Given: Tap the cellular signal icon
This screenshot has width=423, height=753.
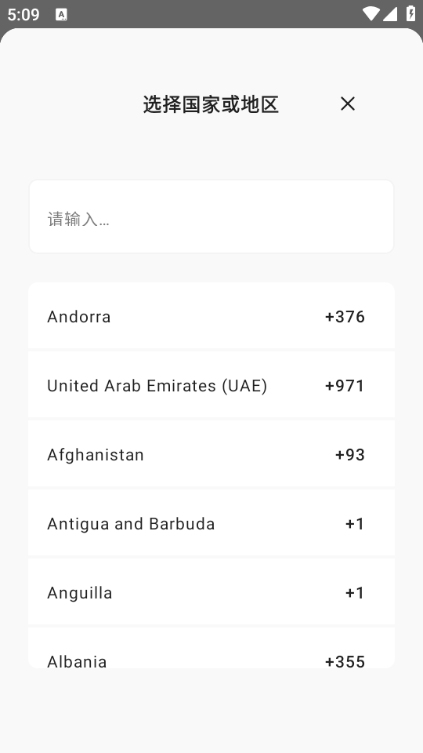Looking at the screenshot, I should point(389,14).
